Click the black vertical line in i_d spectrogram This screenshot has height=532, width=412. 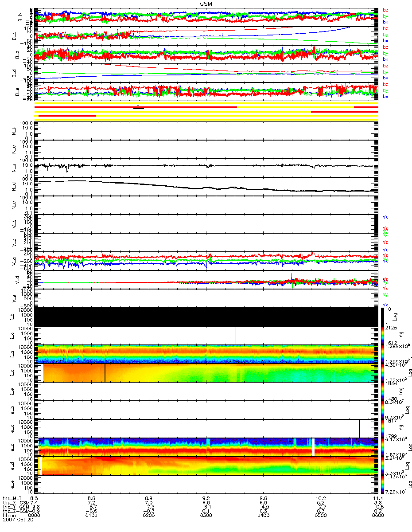[x=105, y=372]
